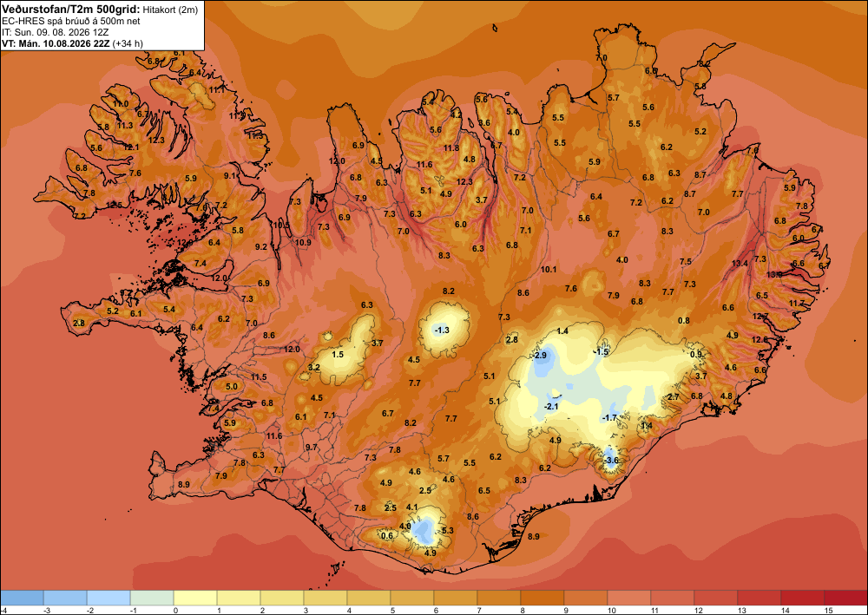Click the 11.0 temperature value
This screenshot has width=868, height=615.
pyautogui.click(x=121, y=103)
